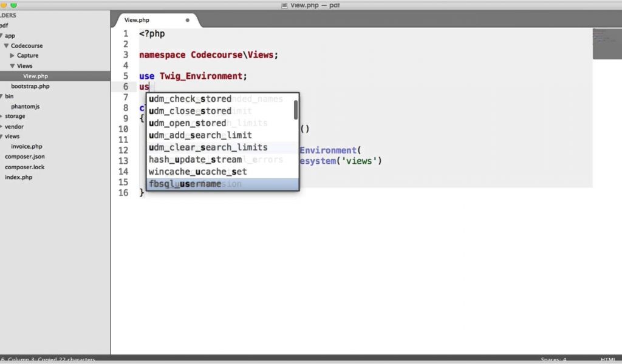Click 'namespace' keyword on line 3
The width and height of the screenshot is (622, 364).
point(162,55)
